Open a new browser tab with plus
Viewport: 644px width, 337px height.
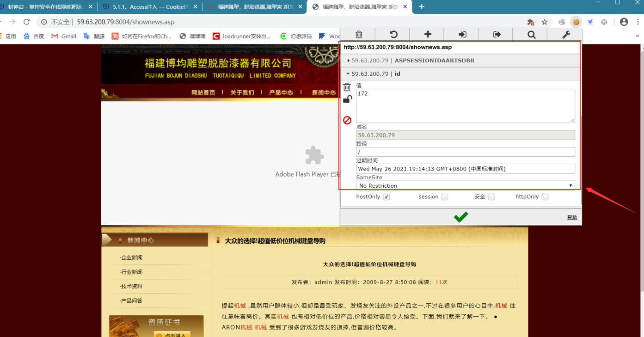(422, 6)
